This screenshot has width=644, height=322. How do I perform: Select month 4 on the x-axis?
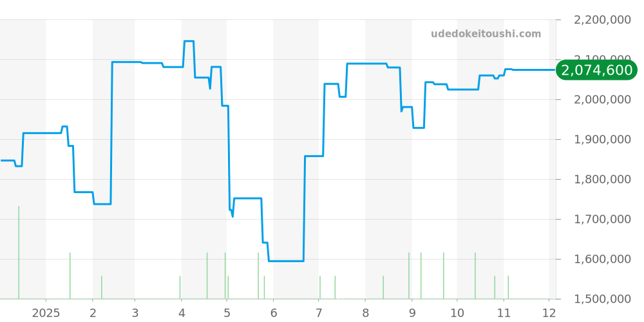point(181,313)
